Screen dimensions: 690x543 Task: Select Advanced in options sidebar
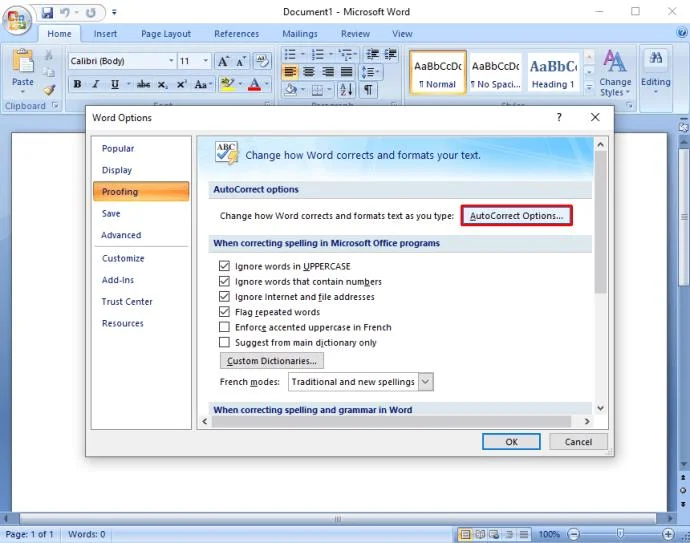121,235
